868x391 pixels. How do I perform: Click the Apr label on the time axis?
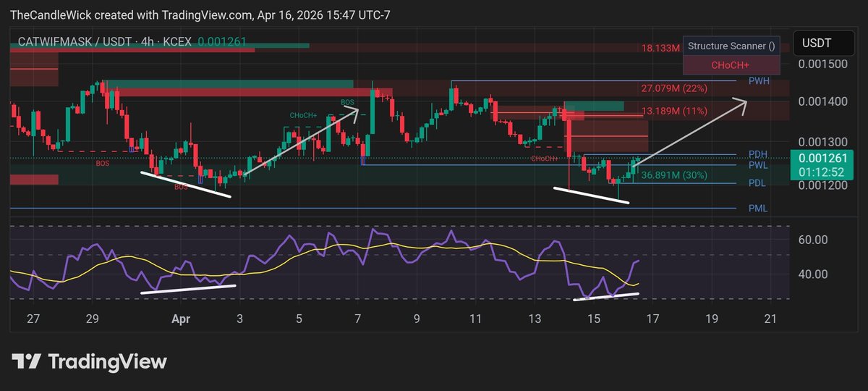(x=181, y=317)
